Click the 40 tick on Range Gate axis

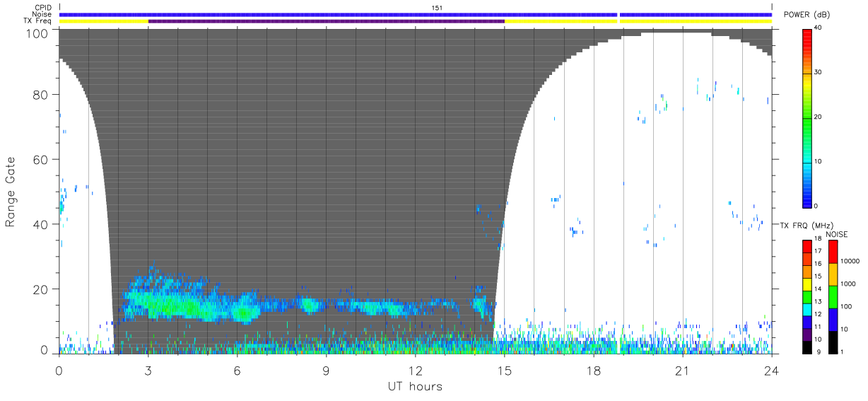pyautogui.click(x=42, y=224)
